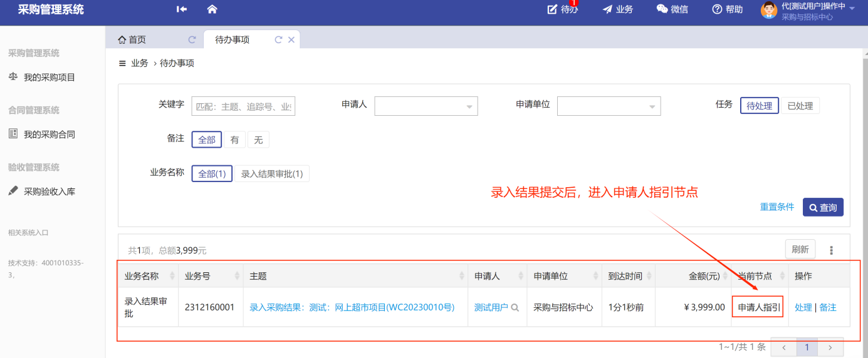Collapse sidebar with the arrow icon
This screenshot has width=868, height=358.
coord(182,9)
